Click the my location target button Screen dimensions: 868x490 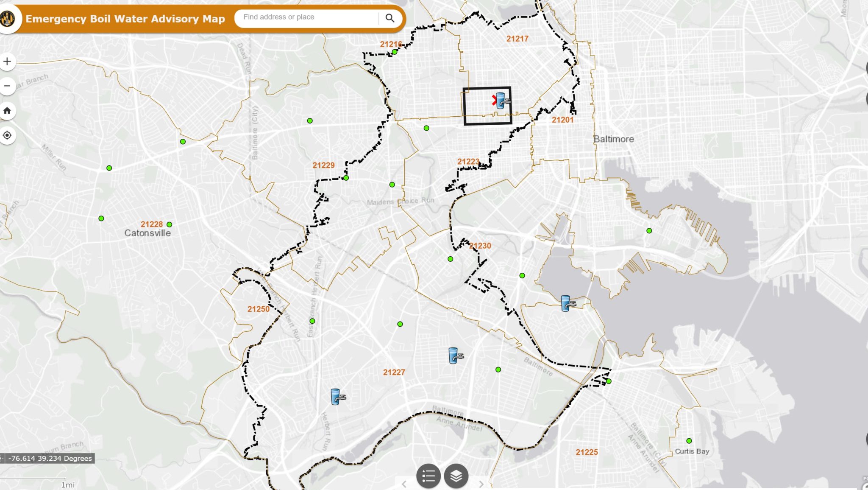coord(7,135)
